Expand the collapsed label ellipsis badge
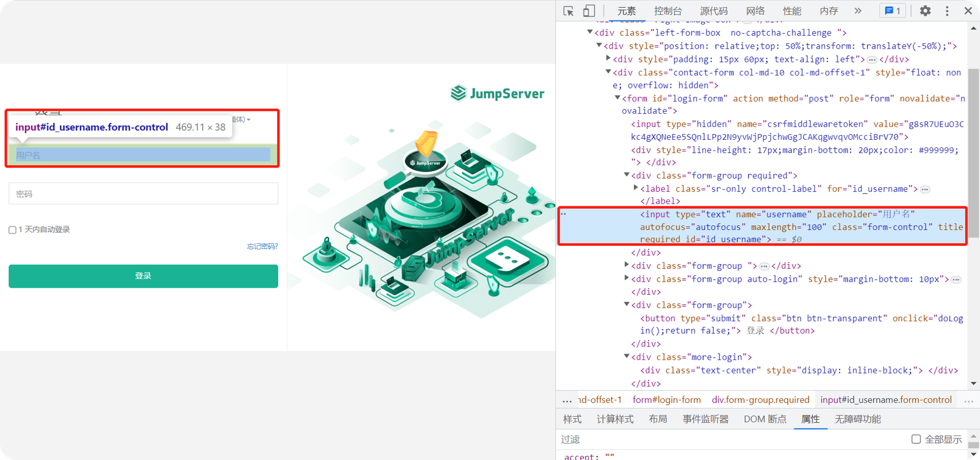 (x=925, y=189)
